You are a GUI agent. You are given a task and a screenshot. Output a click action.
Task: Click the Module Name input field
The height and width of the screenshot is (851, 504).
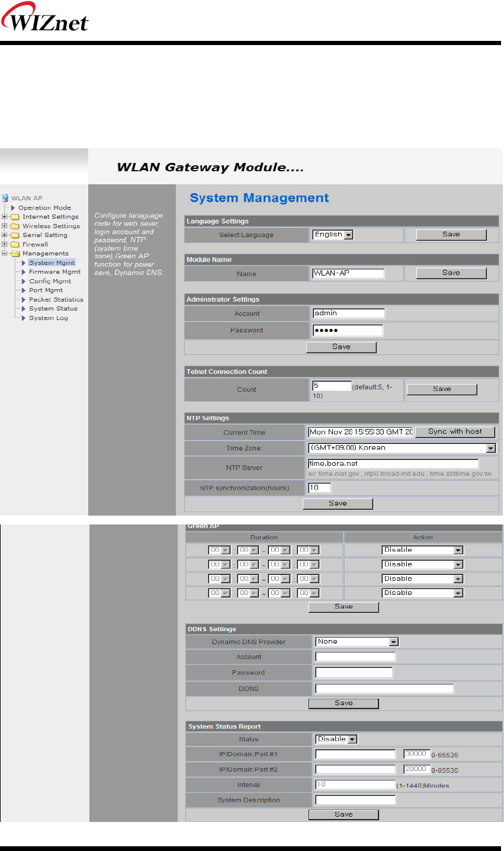pos(348,273)
